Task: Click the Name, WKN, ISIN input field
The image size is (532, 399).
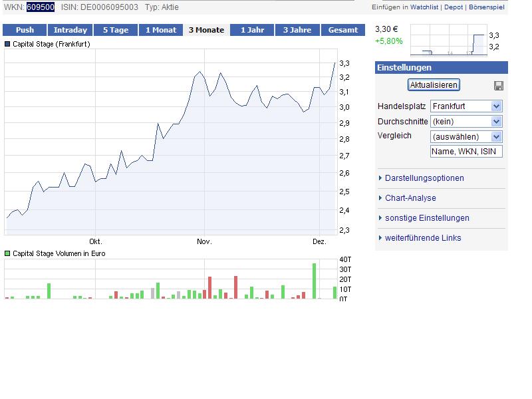Action: click(x=466, y=152)
